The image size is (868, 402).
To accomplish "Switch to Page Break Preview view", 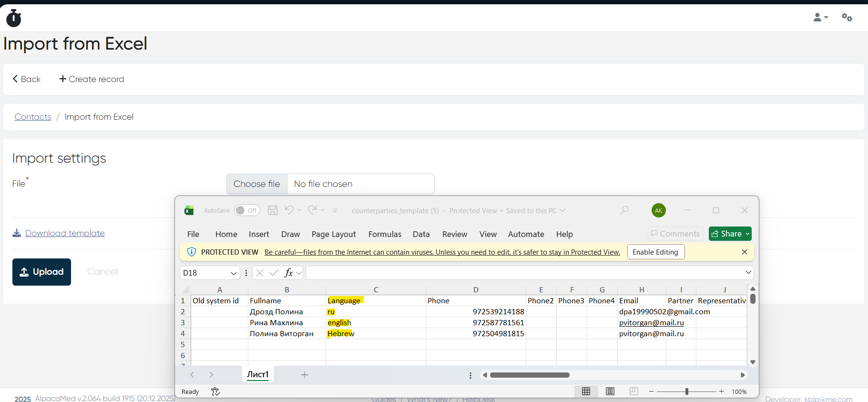I will tap(633, 392).
